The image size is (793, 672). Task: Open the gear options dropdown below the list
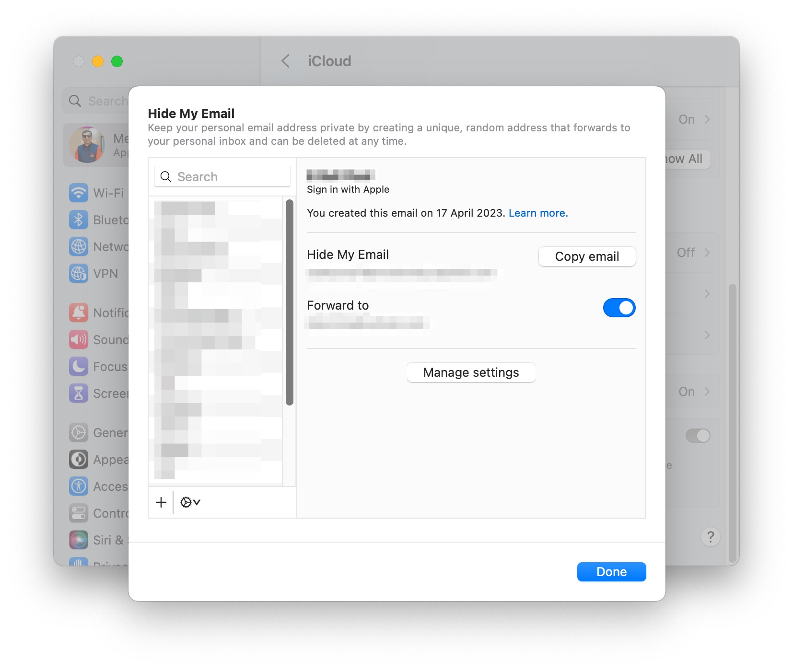tap(189, 502)
